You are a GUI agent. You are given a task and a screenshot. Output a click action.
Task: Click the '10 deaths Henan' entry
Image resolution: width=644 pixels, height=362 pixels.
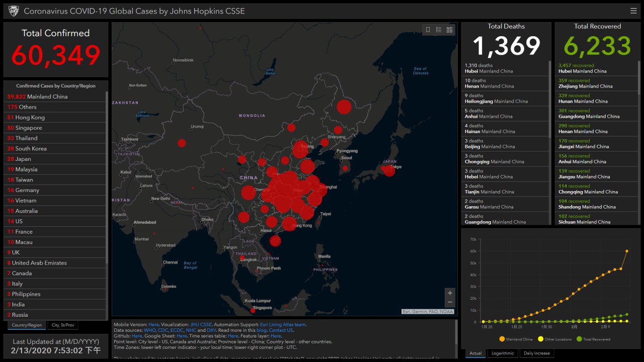pos(505,83)
